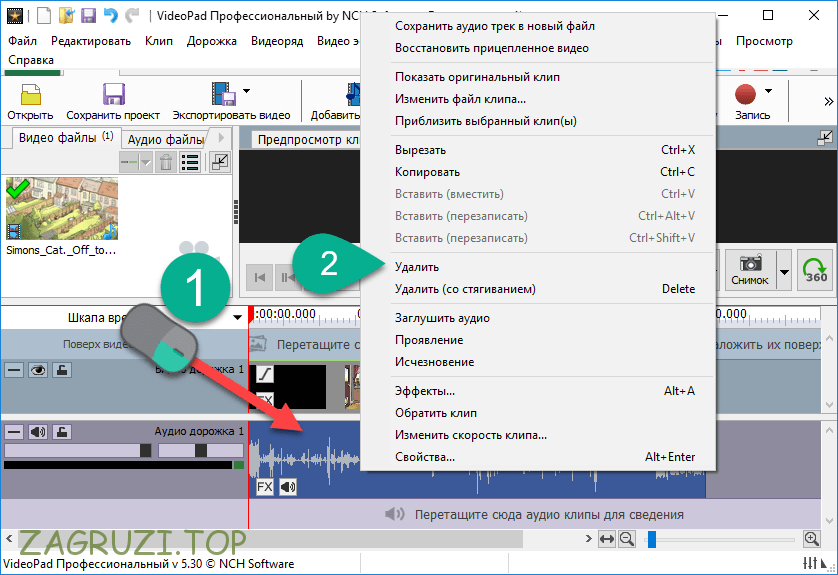Open the Справка menu
This screenshot has height=575, width=838.
point(31,60)
